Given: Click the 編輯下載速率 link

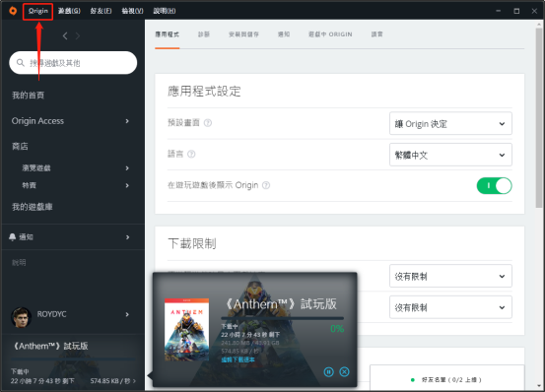Looking at the screenshot, I should [x=238, y=359].
